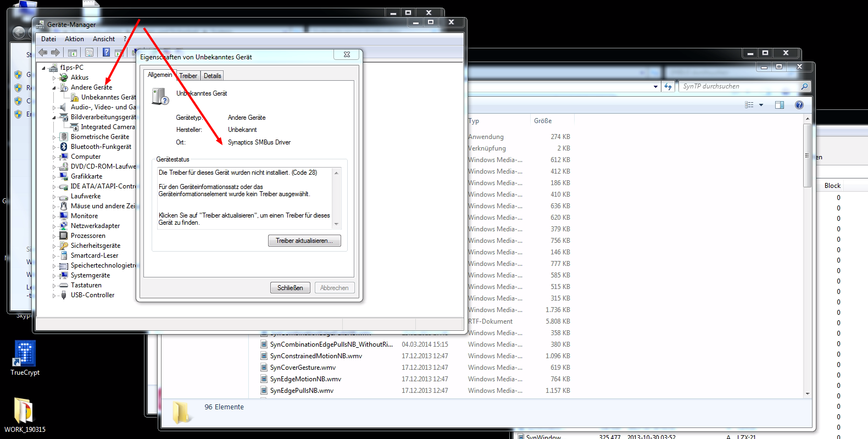Click the show/hide console tree toolbar icon
Screen dimensions: 868x439
pyautogui.click(x=72, y=53)
